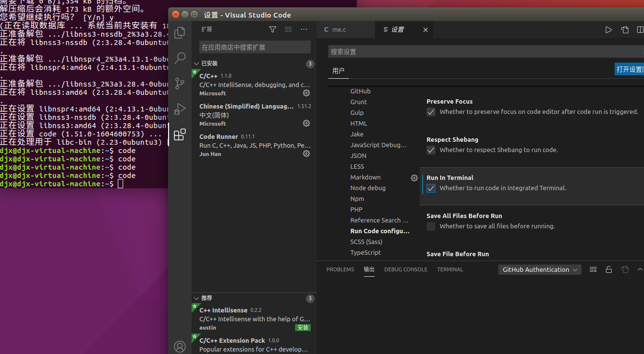Open the Accounts icon in activity bar
644x354 pixels.
click(180, 347)
